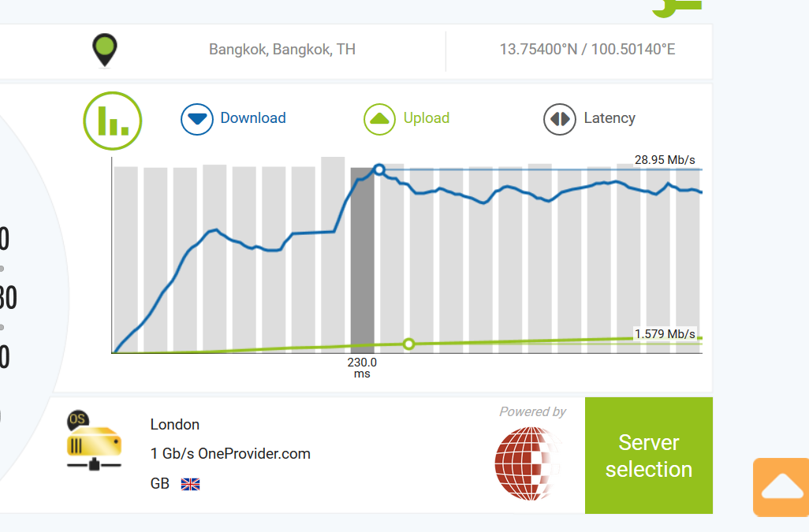Click the blue download peak marker

[x=379, y=169]
